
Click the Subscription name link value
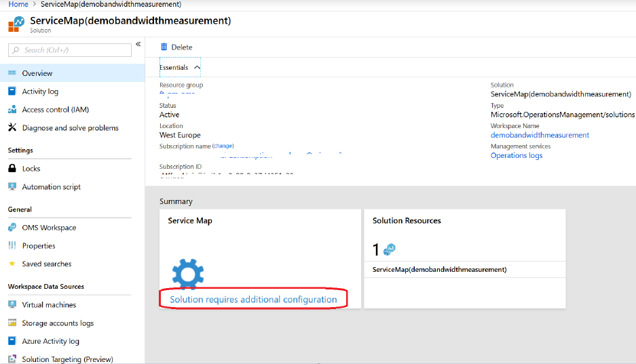click(280, 155)
